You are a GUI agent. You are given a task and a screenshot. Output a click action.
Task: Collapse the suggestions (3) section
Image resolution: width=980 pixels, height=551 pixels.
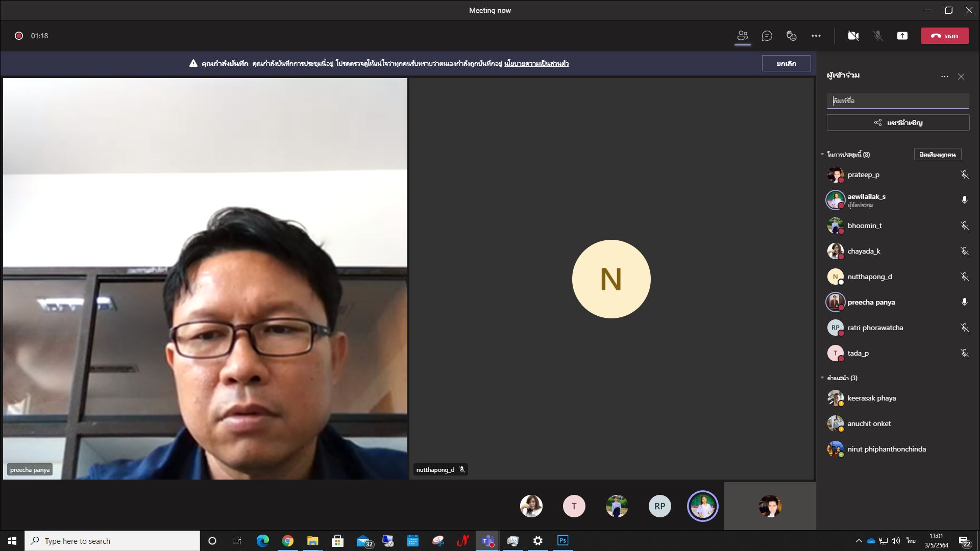(822, 378)
